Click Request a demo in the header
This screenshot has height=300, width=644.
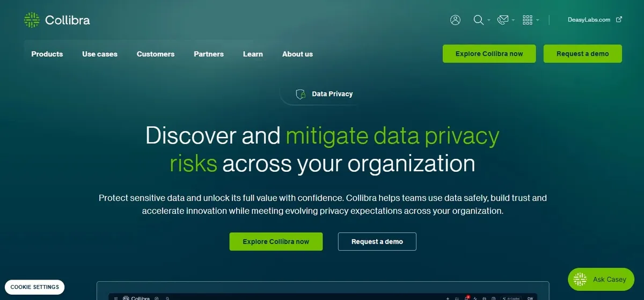coord(583,54)
